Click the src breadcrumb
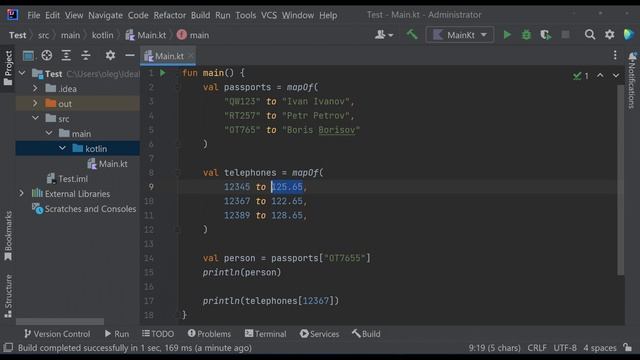This screenshot has height=360, width=640. tap(43, 36)
